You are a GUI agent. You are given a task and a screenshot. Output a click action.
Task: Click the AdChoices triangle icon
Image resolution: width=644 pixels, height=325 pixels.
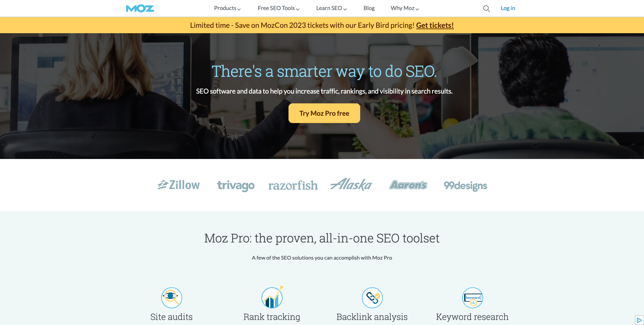pyautogui.click(x=639, y=320)
